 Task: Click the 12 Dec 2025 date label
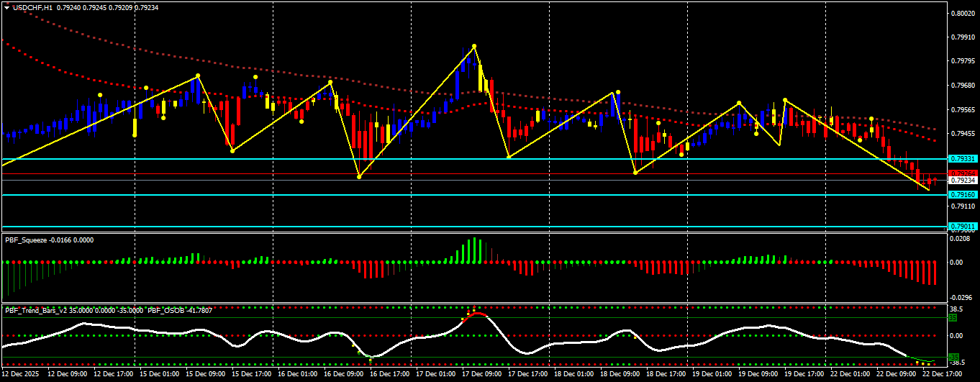point(21,375)
